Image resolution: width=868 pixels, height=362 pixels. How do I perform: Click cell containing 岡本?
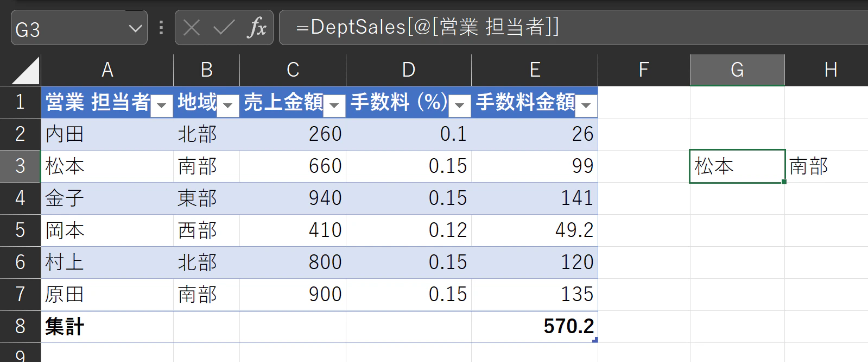(107, 230)
